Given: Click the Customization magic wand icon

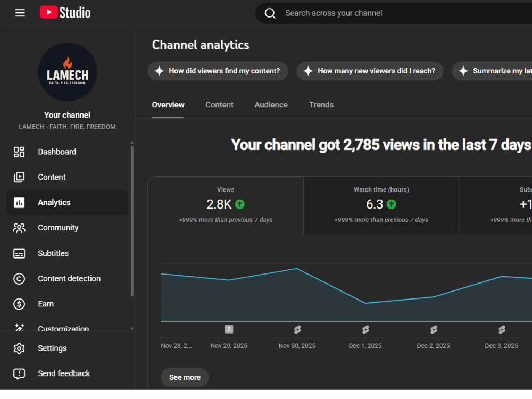Looking at the screenshot, I should pyautogui.click(x=19, y=327).
